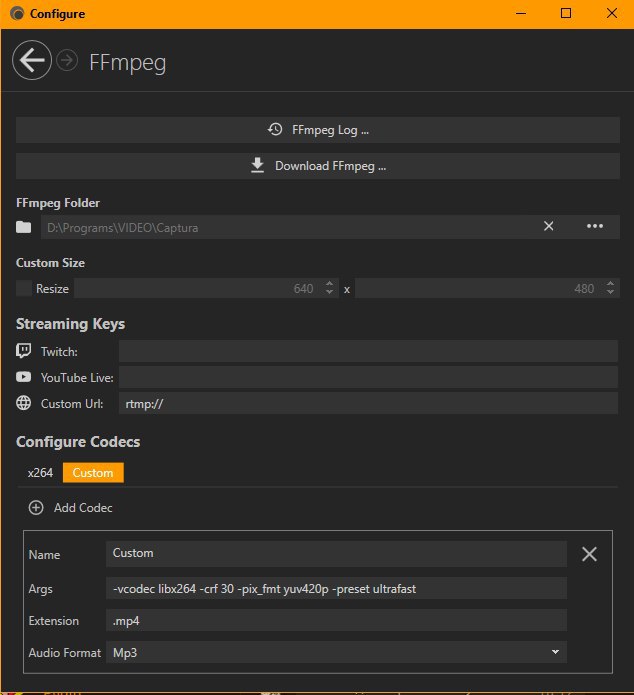This screenshot has width=634, height=695.
Task: Click the Custom Url globe icon
Action: click(x=23, y=403)
